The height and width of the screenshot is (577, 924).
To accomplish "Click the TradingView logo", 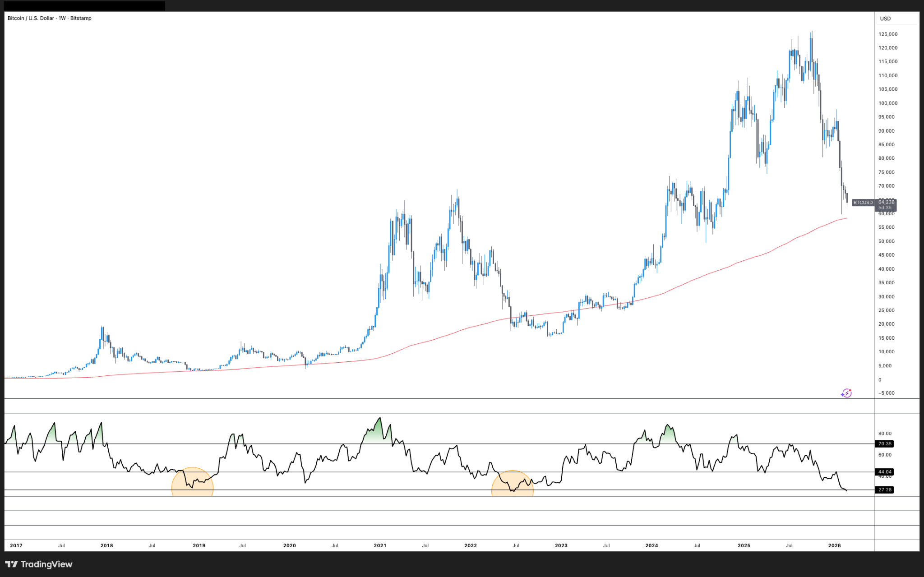I will coord(38,564).
